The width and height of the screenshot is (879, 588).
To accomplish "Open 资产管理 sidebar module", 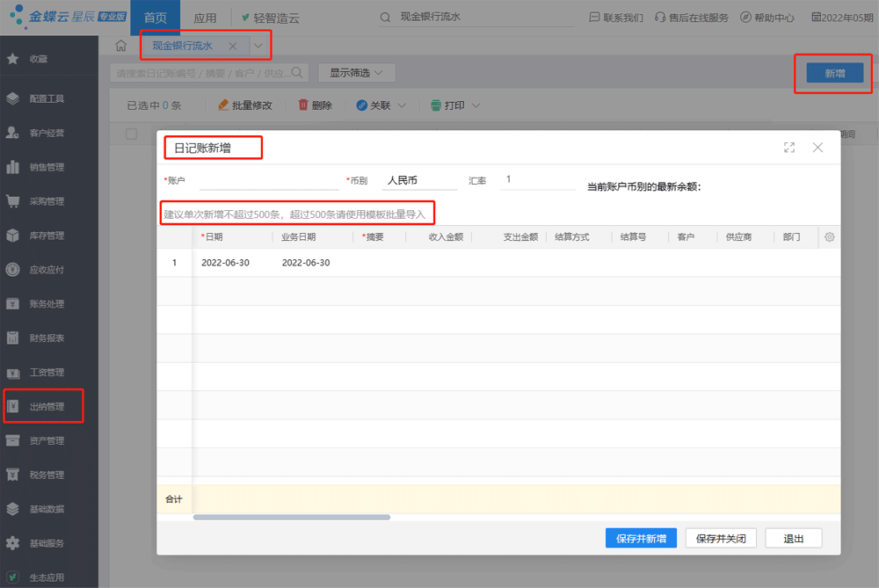I will tap(36, 440).
